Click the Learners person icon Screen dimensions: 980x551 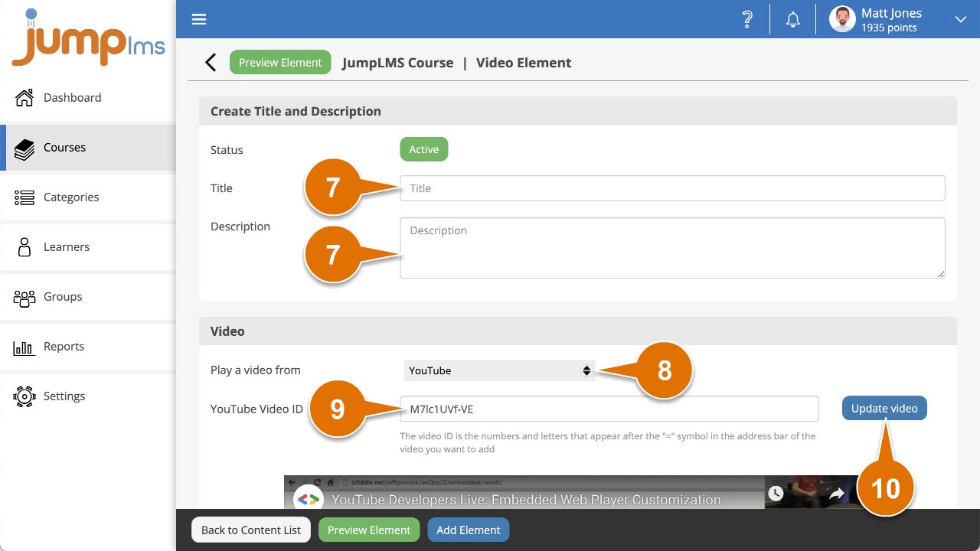pos(24,246)
